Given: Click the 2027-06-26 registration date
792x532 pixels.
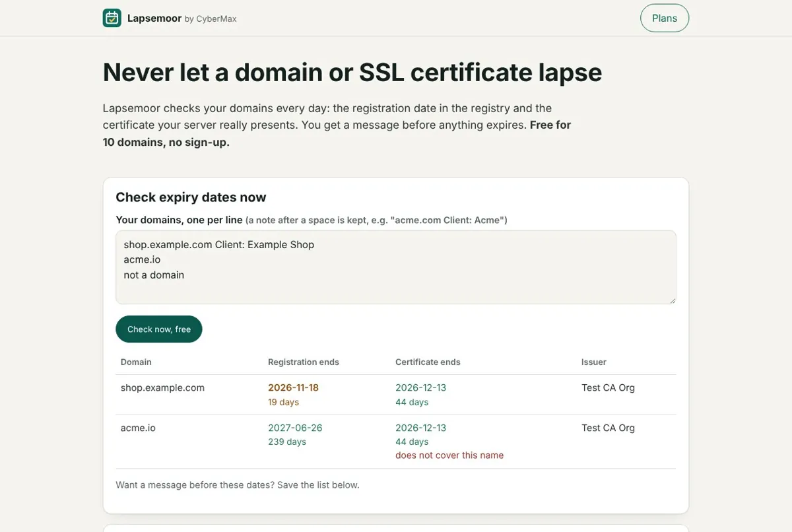Looking at the screenshot, I should point(295,428).
